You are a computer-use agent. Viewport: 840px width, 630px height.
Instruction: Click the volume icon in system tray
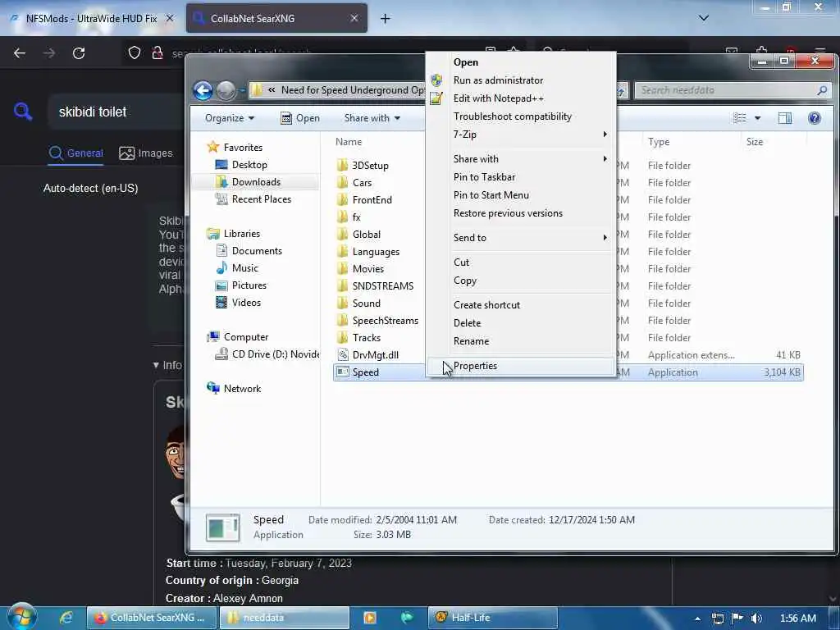coord(756,619)
